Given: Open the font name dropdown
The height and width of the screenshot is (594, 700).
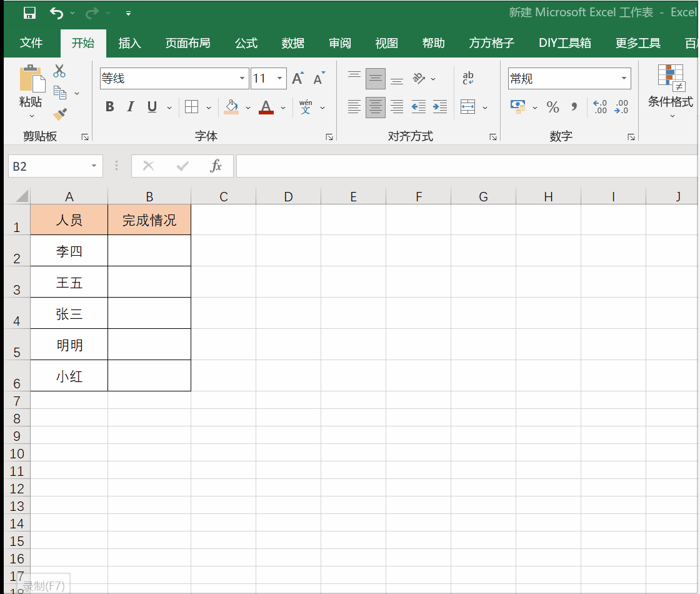Looking at the screenshot, I should point(242,79).
